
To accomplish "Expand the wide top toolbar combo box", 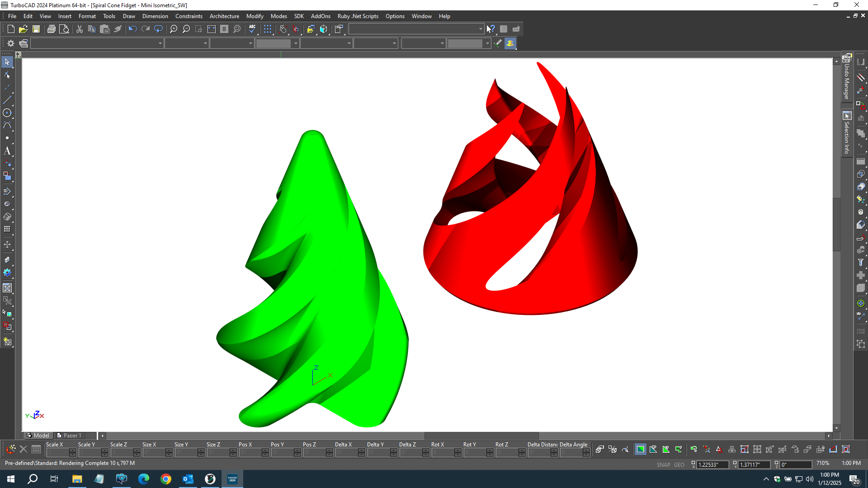I will (480, 29).
